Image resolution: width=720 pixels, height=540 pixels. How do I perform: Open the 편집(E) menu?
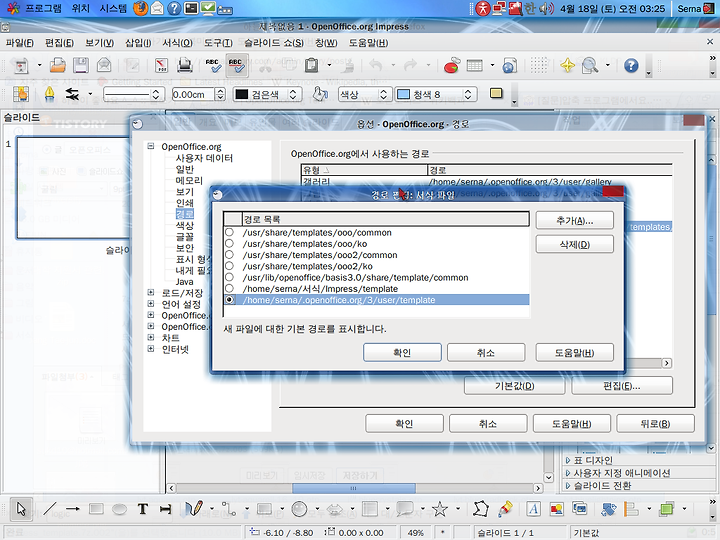[59, 43]
